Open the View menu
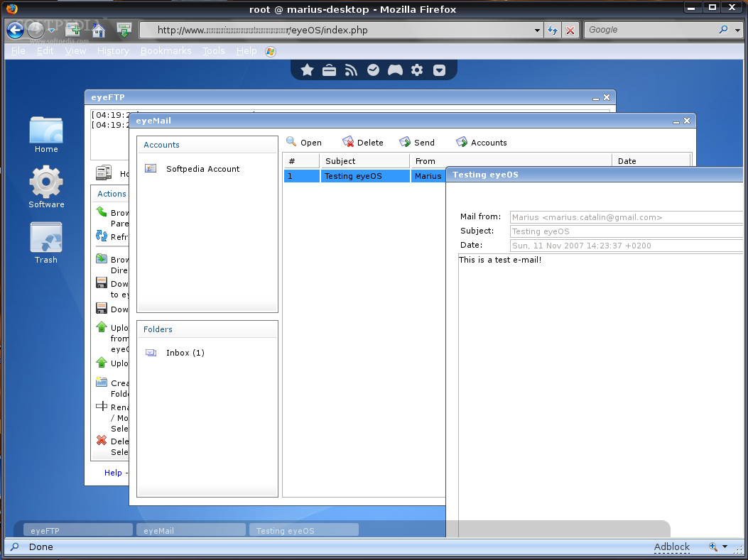The width and height of the screenshot is (748, 560). tap(75, 50)
